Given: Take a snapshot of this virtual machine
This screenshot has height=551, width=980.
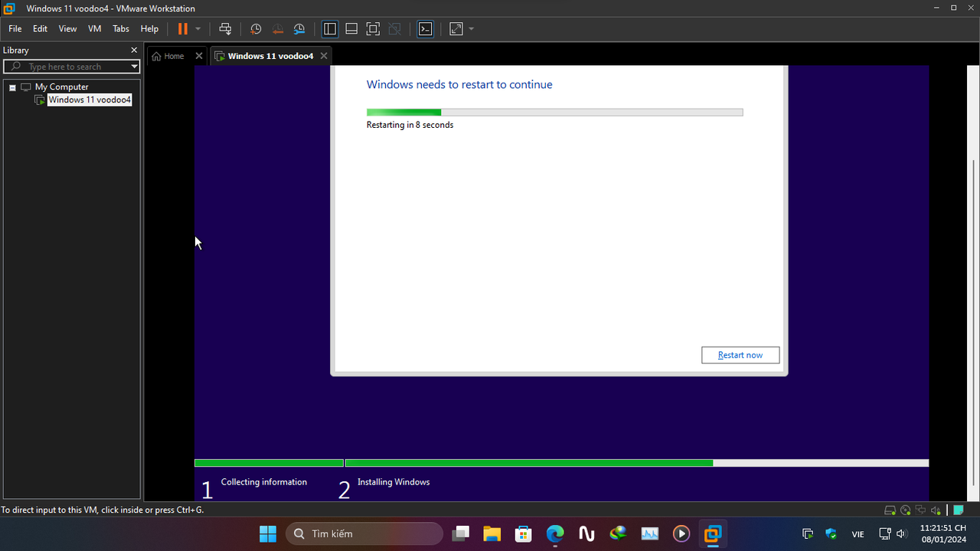Looking at the screenshot, I should pyautogui.click(x=256, y=28).
